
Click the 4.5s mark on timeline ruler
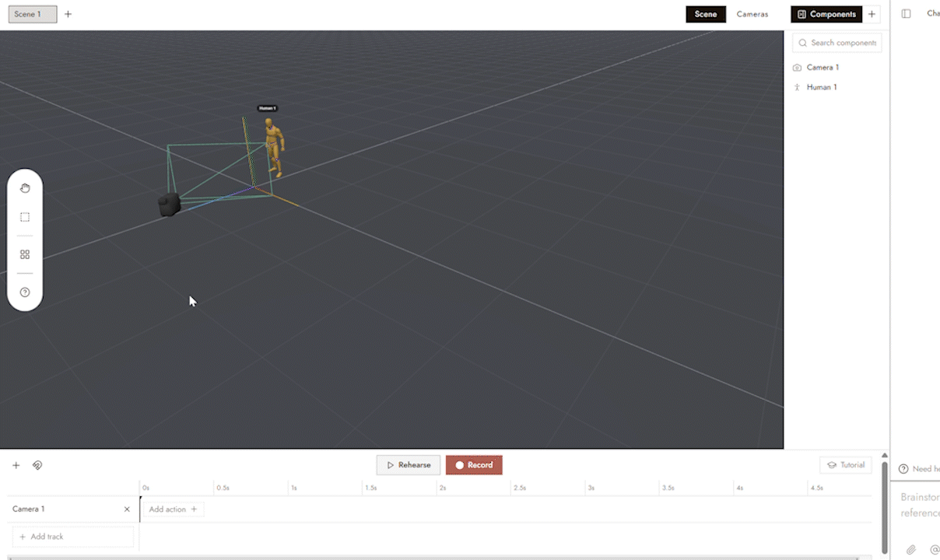(816, 488)
